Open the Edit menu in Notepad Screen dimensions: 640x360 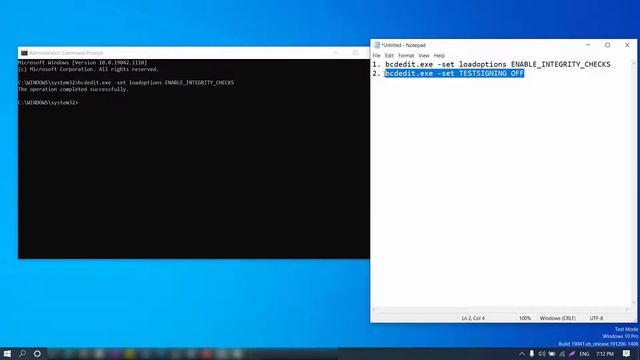pyautogui.click(x=389, y=56)
